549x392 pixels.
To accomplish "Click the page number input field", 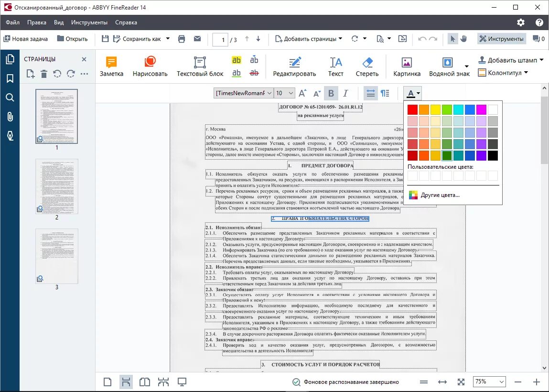I will coord(220,40).
